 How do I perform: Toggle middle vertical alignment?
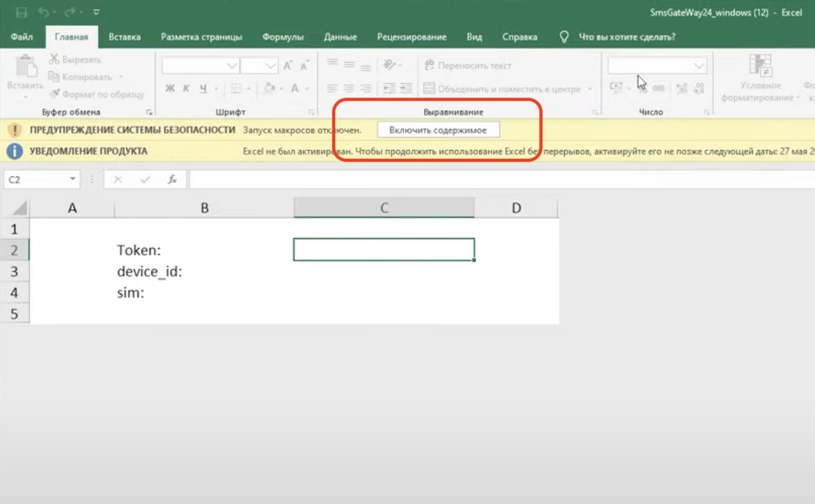[x=349, y=65]
